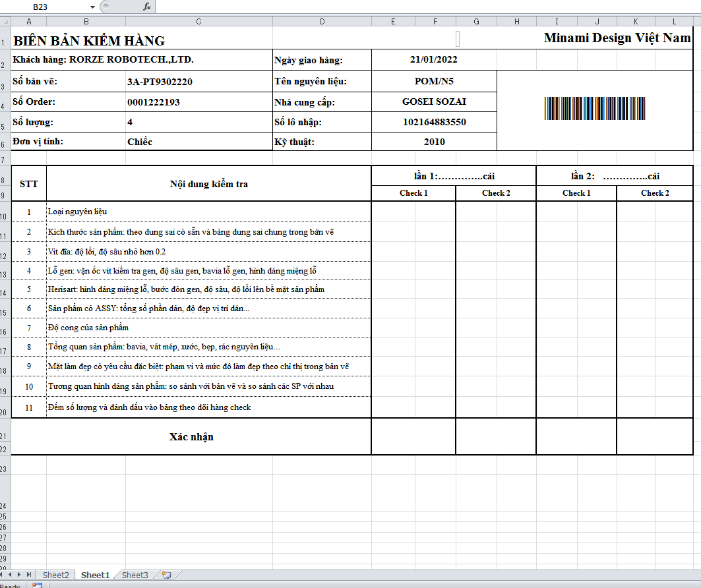
Task: Select row 7 header
Action: (x=5, y=159)
